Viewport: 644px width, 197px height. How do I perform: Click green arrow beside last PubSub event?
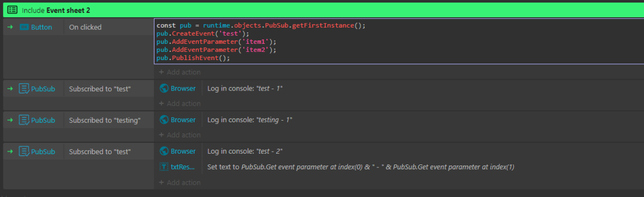pyautogui.click(x=10, y=152)
